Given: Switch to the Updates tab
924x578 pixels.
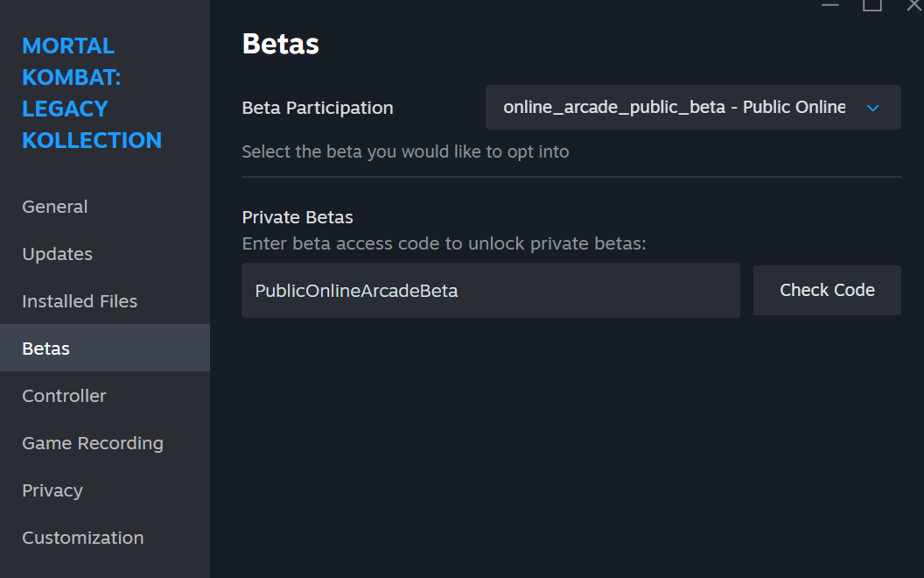Looking at the screenshot, I should tap(57, 254).
